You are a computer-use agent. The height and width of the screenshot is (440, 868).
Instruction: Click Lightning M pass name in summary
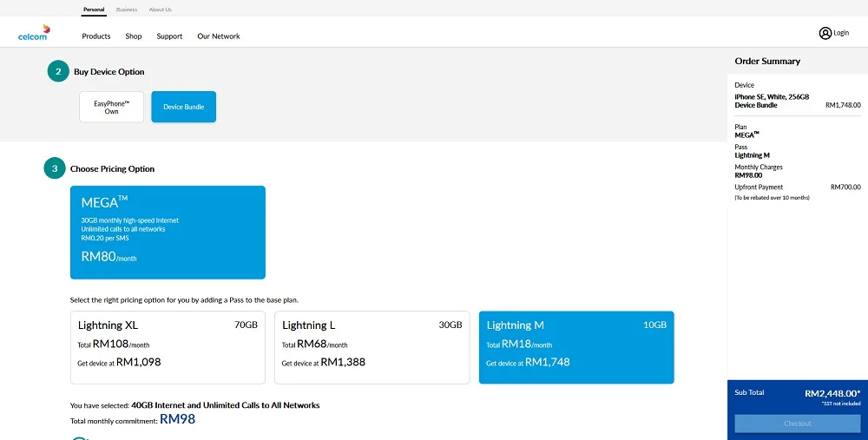752,155
